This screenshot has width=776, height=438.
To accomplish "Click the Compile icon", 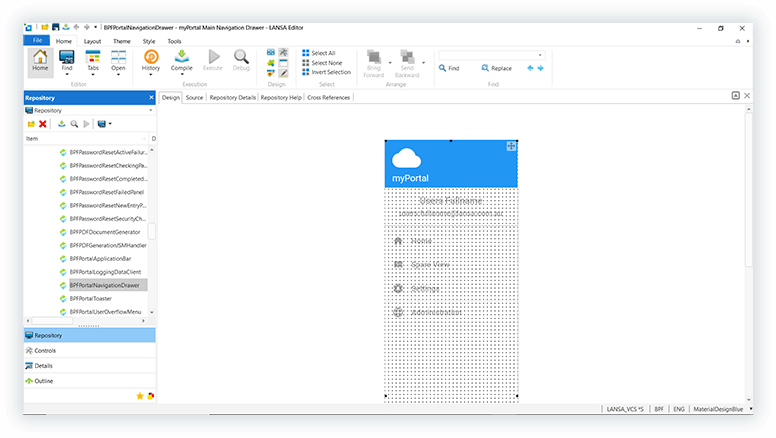I will (182, 57).
